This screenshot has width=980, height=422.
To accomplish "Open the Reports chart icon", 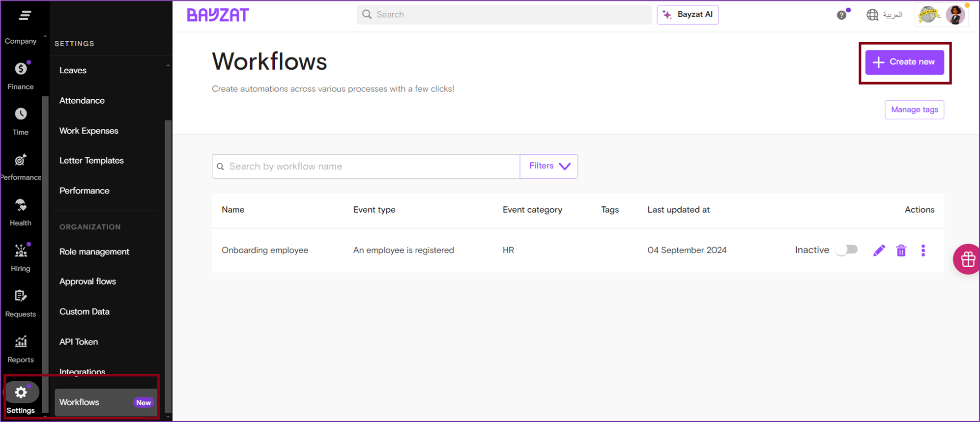I will (21, 342).
